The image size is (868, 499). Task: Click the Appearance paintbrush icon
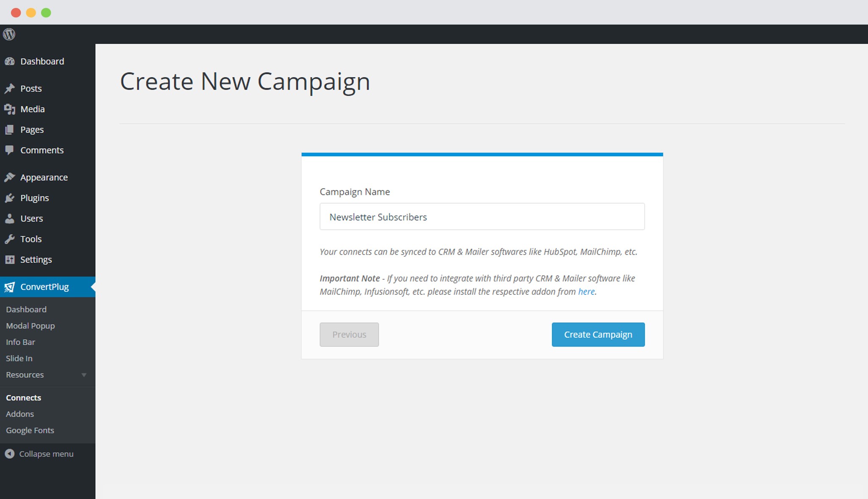click(x=9, y=177)
